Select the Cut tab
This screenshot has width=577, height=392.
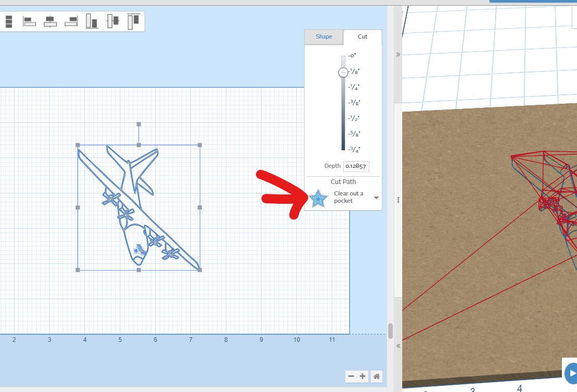pos(363,36)
